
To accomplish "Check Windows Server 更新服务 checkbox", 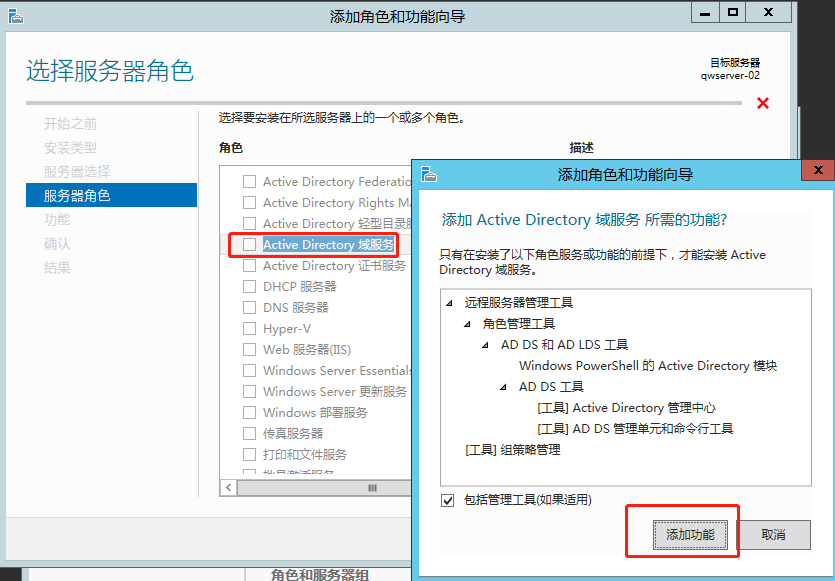I will [x=249, y=391].
